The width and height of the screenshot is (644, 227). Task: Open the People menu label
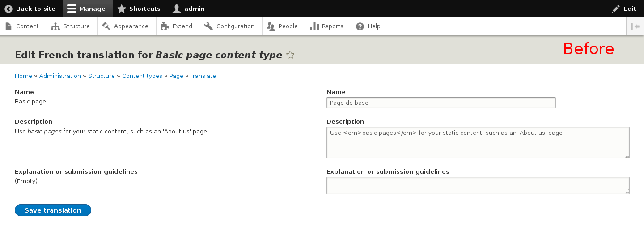[288, 26]
